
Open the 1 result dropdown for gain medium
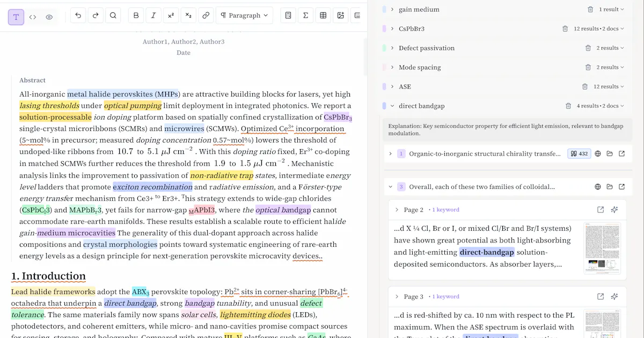pos(612,9)
